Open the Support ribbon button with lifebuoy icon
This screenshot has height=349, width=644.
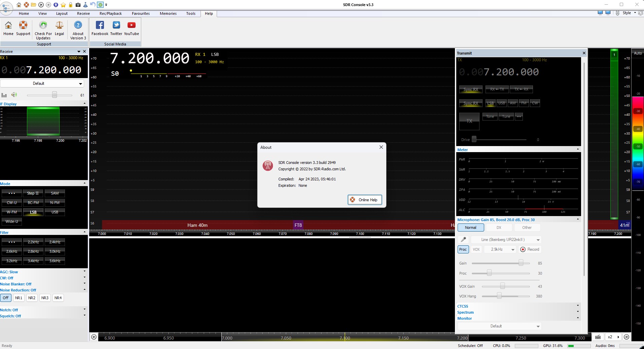pos(23,28)
